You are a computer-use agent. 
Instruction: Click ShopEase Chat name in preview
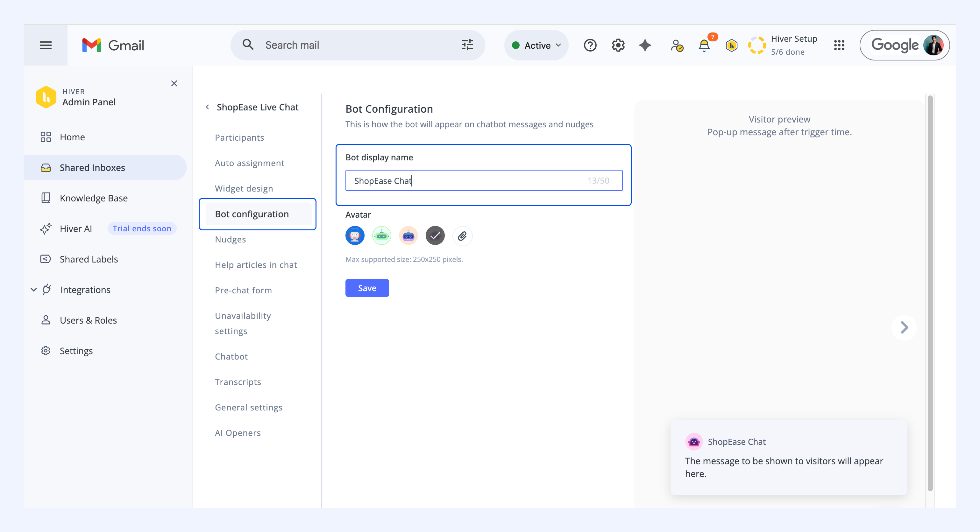click(x=736, y=442)
